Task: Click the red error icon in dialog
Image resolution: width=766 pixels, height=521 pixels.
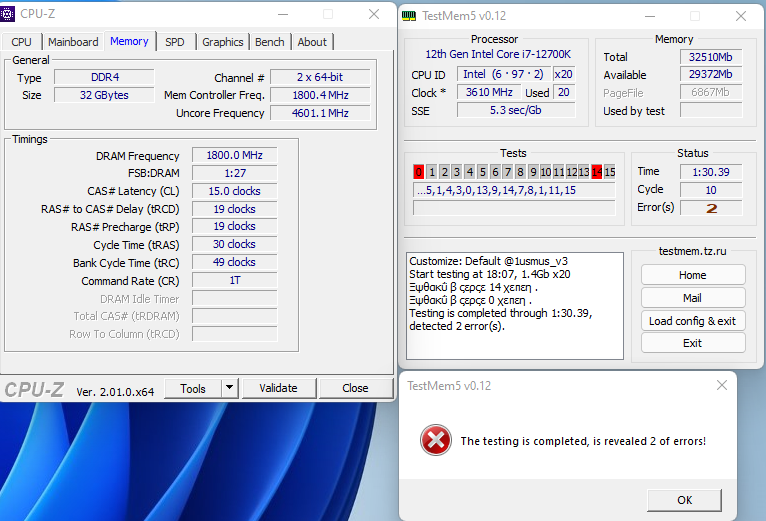Action: 435,440
